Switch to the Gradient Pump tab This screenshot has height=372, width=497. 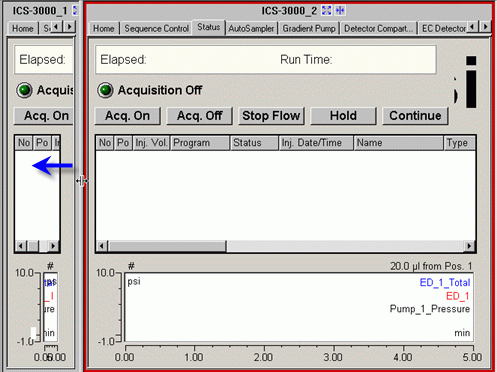pos(309,29)
